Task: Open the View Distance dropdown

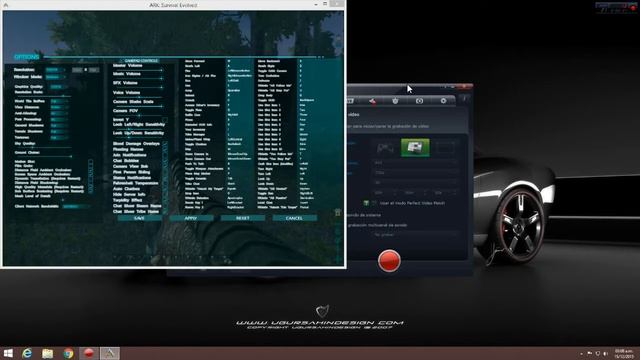Action: coord(59,107)
